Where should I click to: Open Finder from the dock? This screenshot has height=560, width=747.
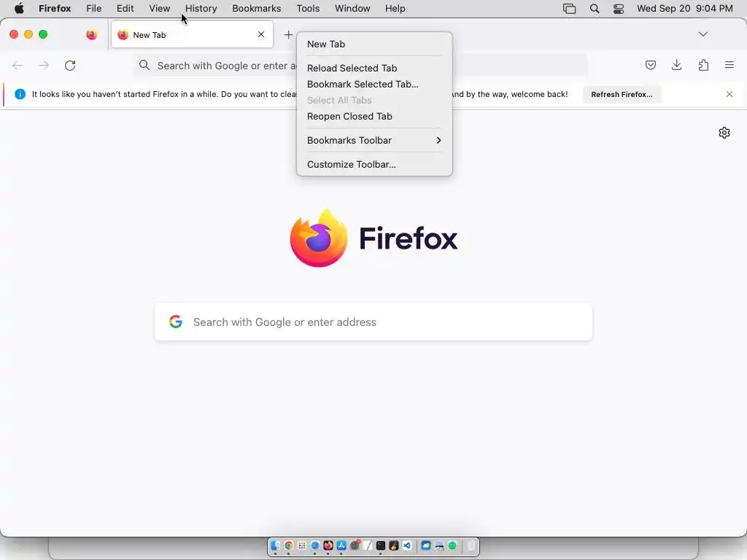275,545
